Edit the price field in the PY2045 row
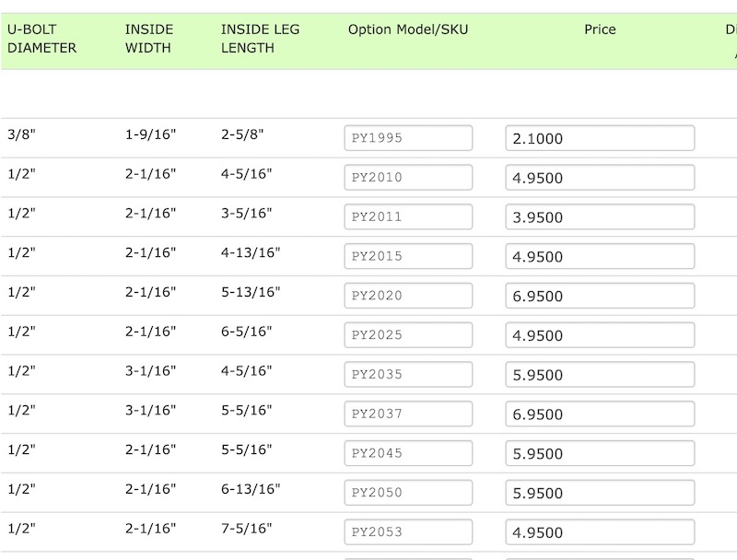The width and height of the screenshot is (737, 560). [600, 454]
